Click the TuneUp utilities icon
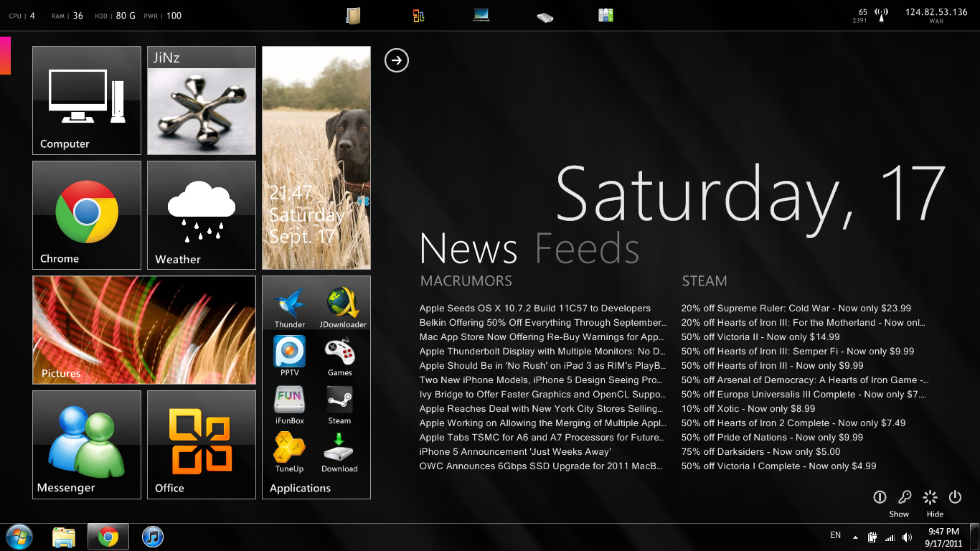This screenshot has height=551, width=980. [x=290, y=448]
